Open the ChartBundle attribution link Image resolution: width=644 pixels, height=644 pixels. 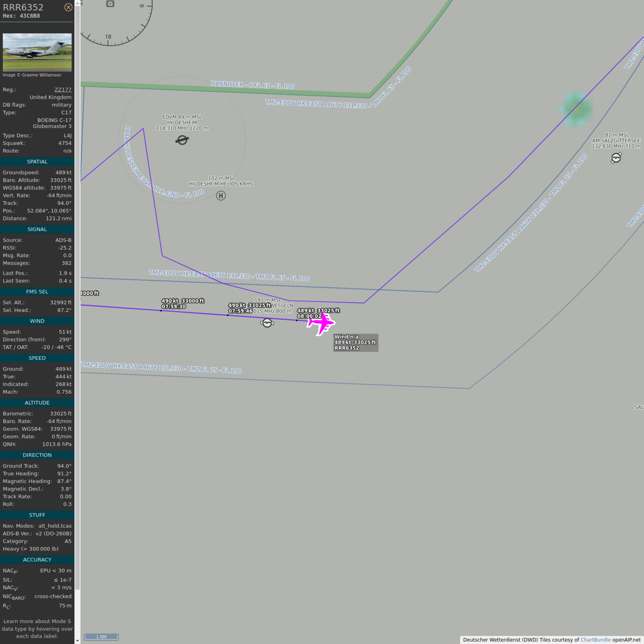tap(595, 640)
